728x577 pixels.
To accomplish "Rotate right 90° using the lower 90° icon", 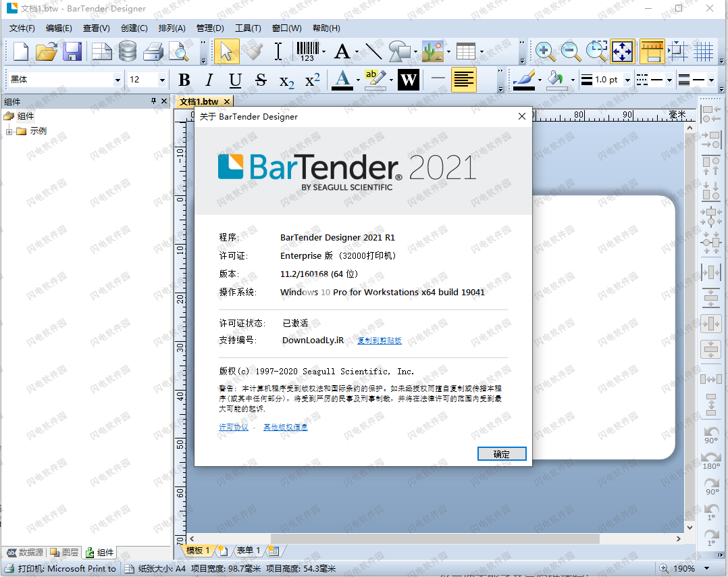I will pos(711,486).
